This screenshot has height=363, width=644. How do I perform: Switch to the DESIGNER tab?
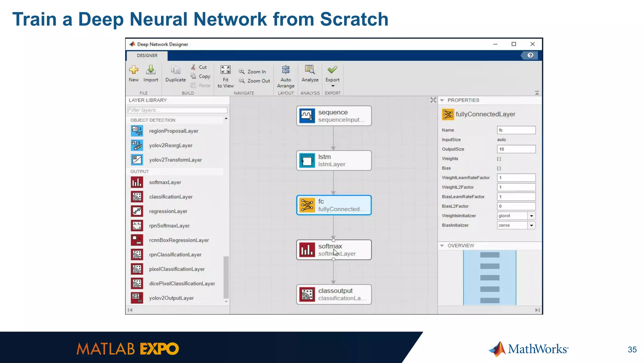[147, 56]
